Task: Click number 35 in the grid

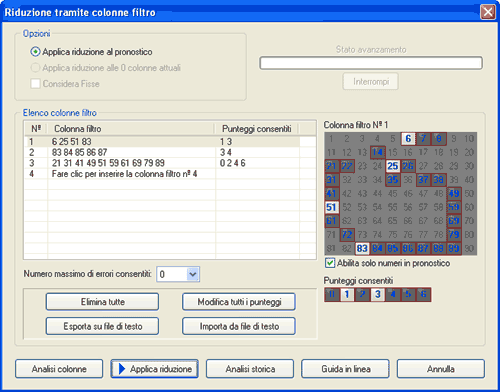Action: pos(393,180)
